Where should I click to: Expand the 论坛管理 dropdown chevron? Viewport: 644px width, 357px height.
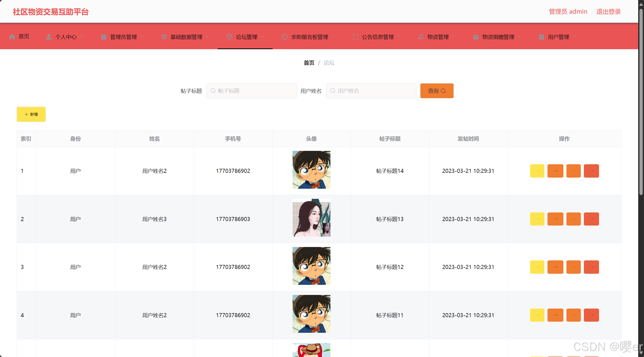point(263,37)
